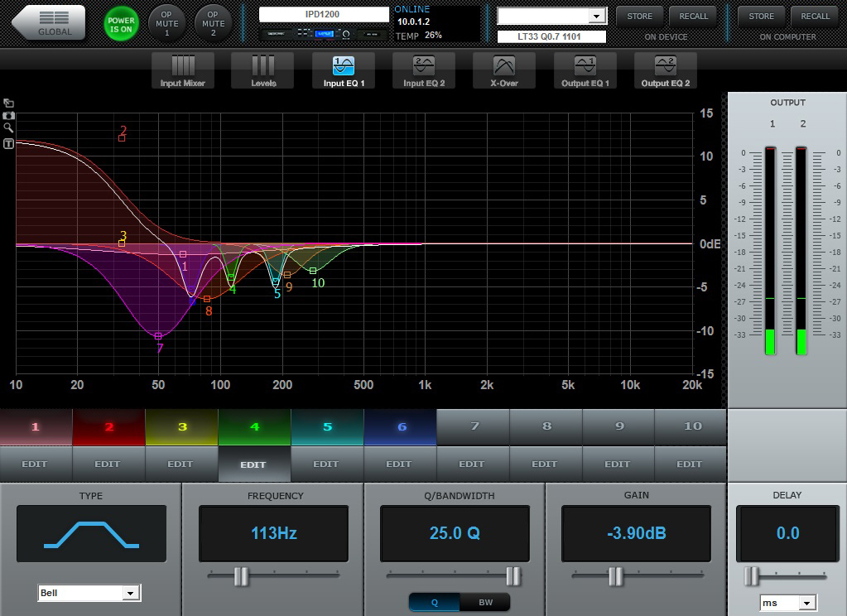
Task: Toggle the Power Is On button
Action: (x=120, y=24)
